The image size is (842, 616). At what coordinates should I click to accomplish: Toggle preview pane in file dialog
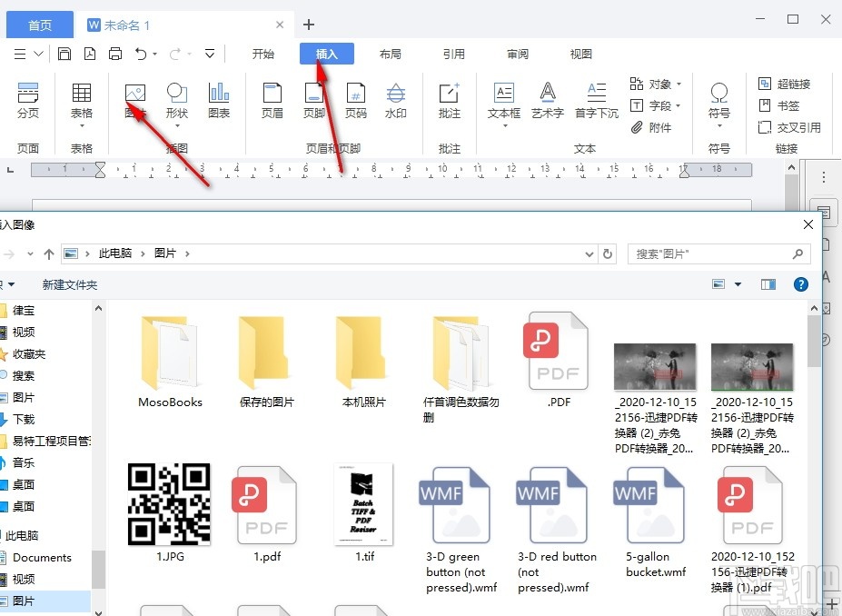(x=768, y=284)
